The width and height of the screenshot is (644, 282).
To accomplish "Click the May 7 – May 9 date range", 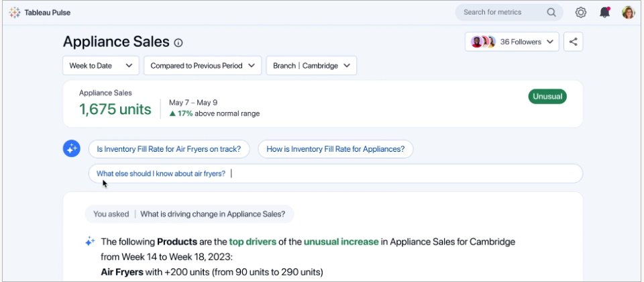I will [193, 103].
